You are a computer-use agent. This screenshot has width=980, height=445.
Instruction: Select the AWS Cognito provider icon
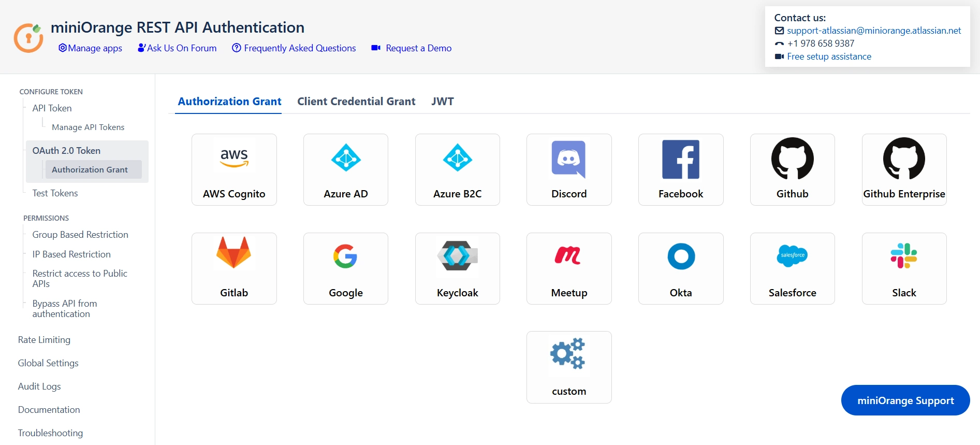(234, 158)
